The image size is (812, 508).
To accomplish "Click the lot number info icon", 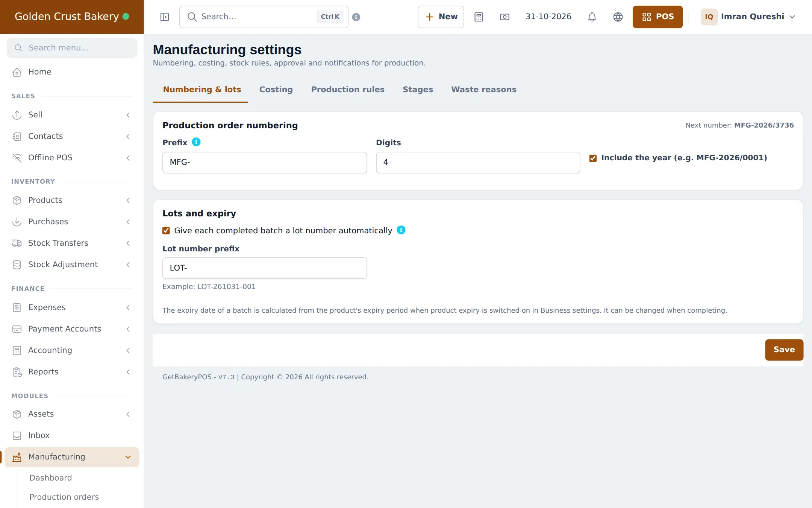I will (x=401, y=230).
